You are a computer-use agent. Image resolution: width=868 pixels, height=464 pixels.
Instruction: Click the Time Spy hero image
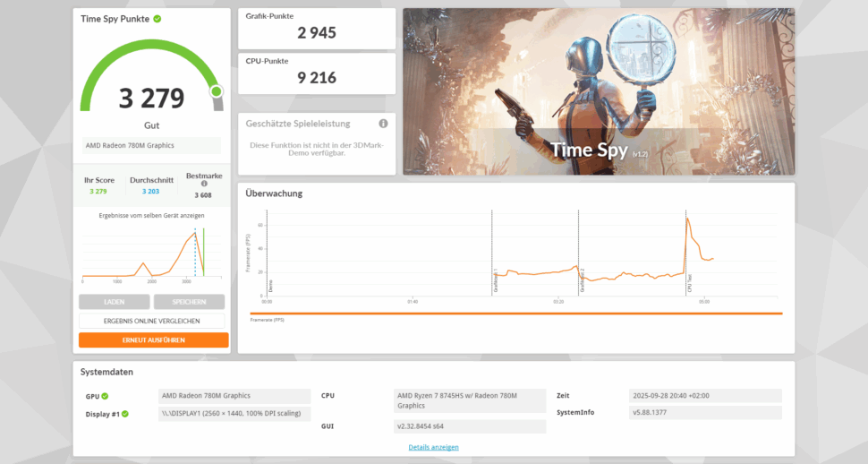coord(599,91)
